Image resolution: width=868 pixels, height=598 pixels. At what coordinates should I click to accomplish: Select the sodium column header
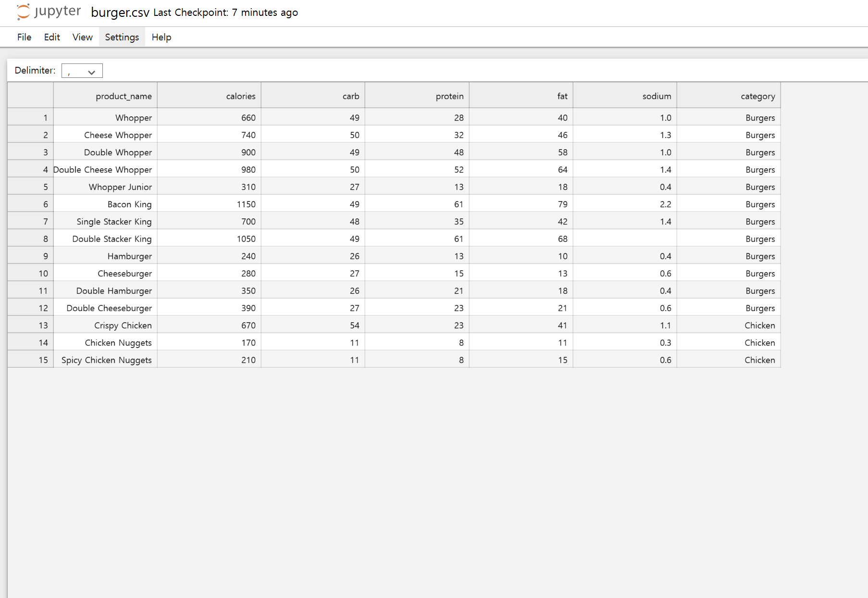pos(625,96)
